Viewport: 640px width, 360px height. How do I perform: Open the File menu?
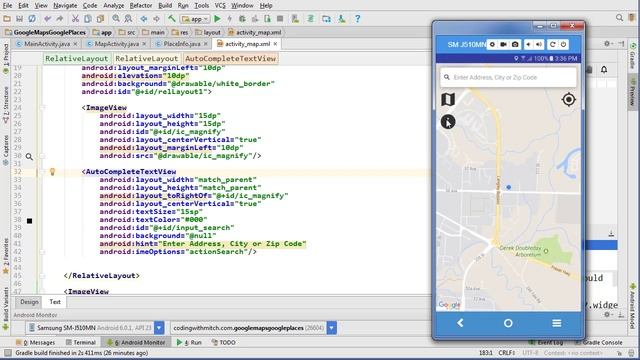(7, 6)
